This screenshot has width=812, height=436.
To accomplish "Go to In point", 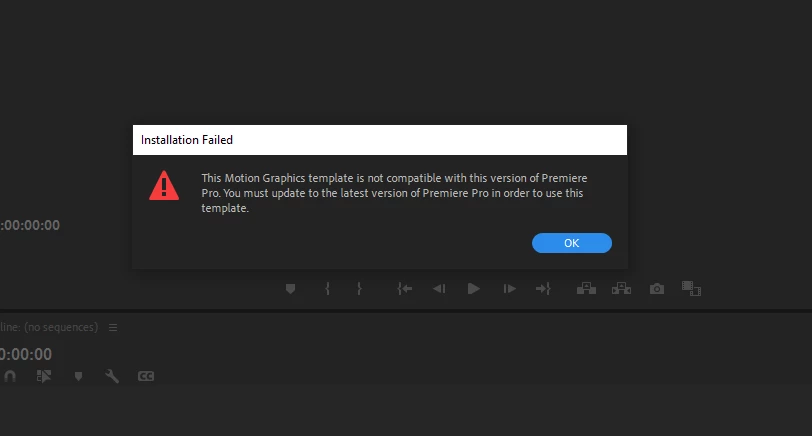I will tap(404, 289).
